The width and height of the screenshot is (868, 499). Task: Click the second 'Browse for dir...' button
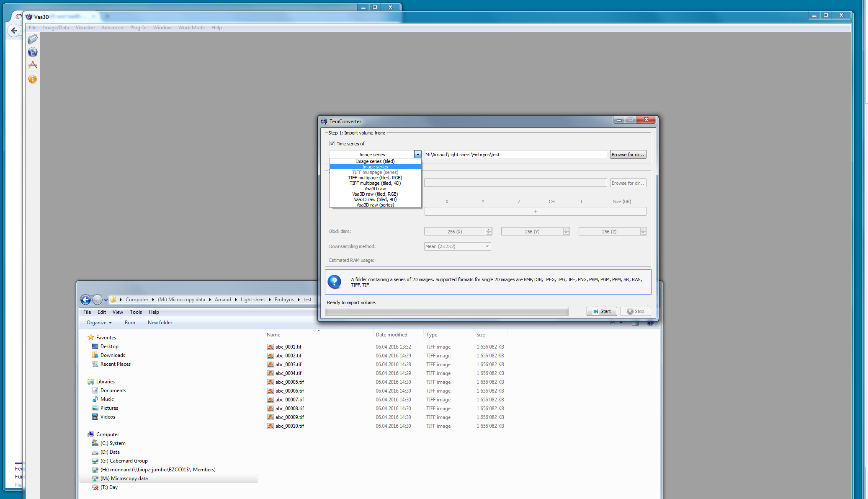click(628, 183)
